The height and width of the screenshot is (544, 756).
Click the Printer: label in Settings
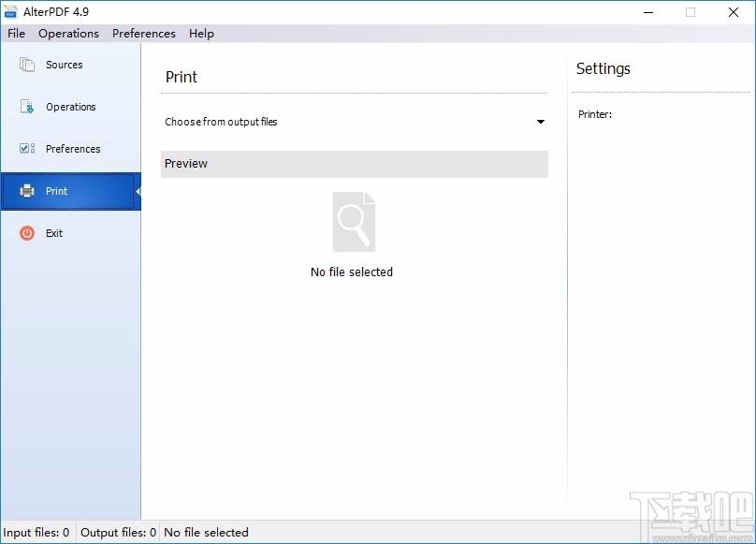point(595,114)
